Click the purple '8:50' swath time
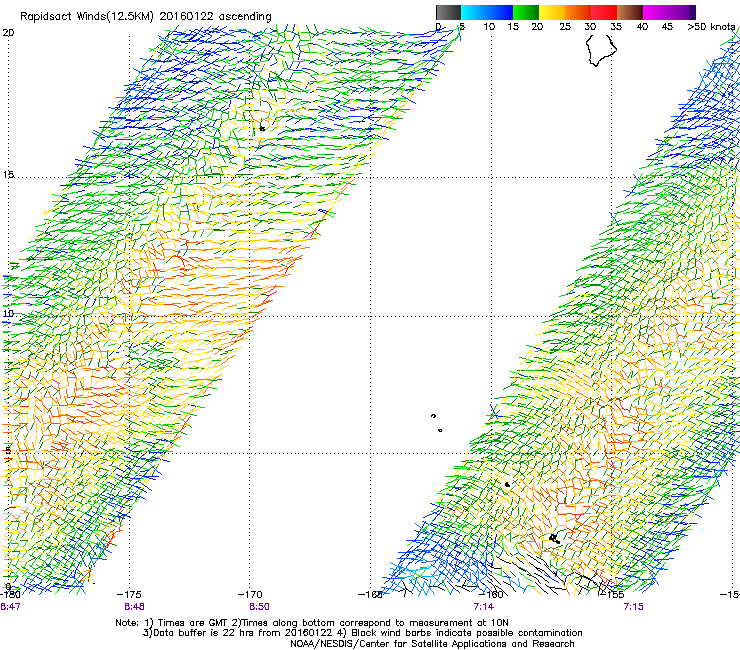Viewport: 740px width, 650px height. point(259,607)
